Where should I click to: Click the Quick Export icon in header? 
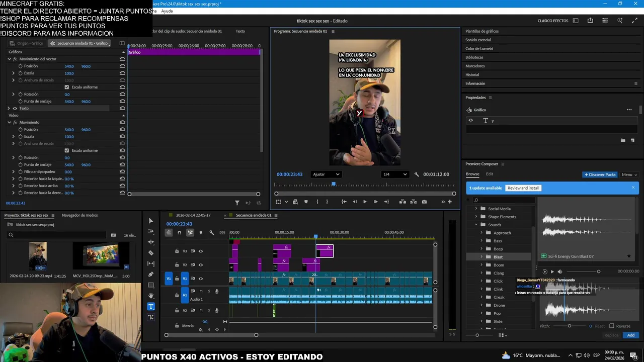coord(590,21)
